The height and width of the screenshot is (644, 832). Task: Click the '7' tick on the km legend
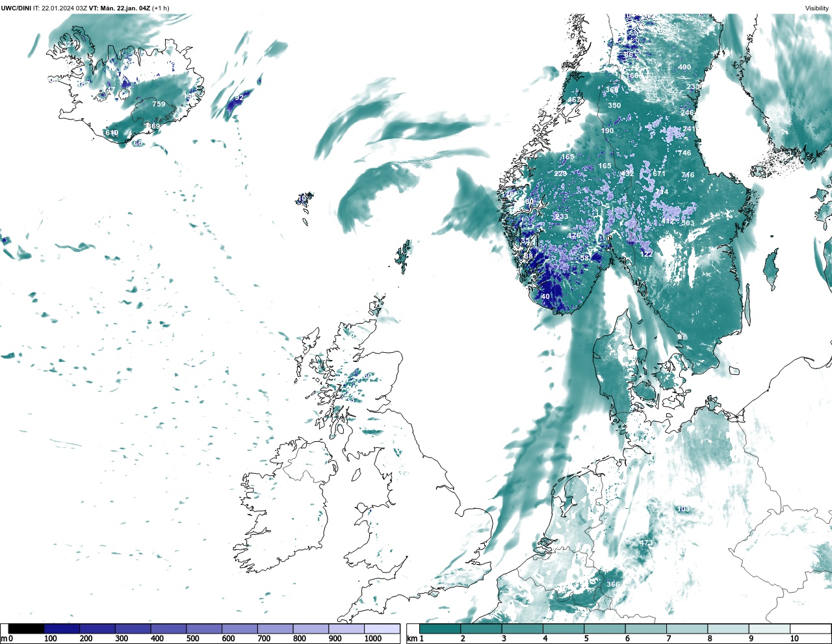point(668,639)
